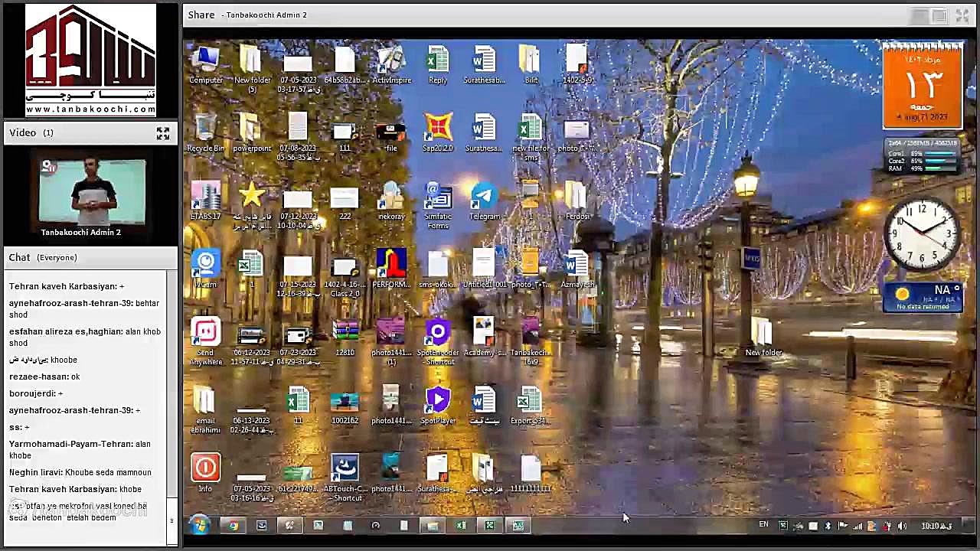
Task: Select the ETABS 17 shortcut icon
Action: click(x=205, y=201)
